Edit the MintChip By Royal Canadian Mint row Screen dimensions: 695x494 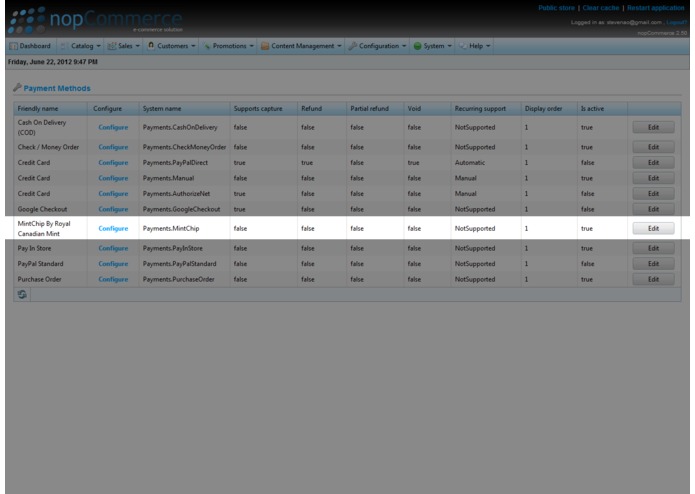(x=653, y=229)
